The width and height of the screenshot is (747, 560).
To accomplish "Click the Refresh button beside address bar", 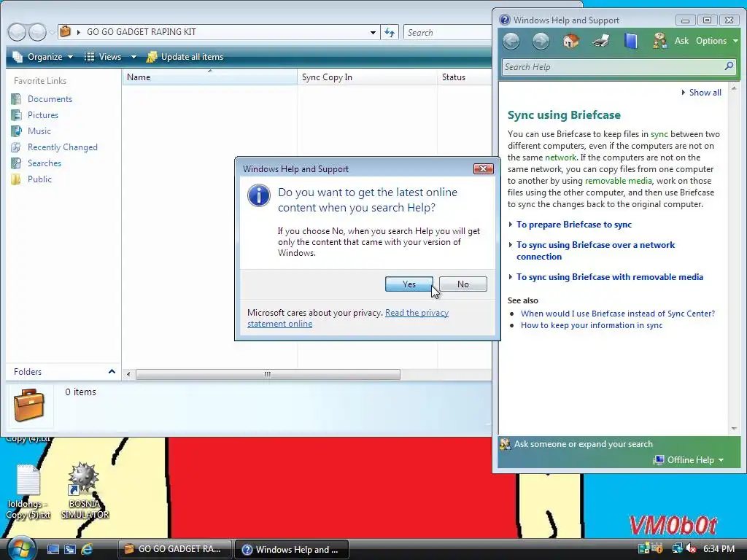I will (x=390, y=32).
